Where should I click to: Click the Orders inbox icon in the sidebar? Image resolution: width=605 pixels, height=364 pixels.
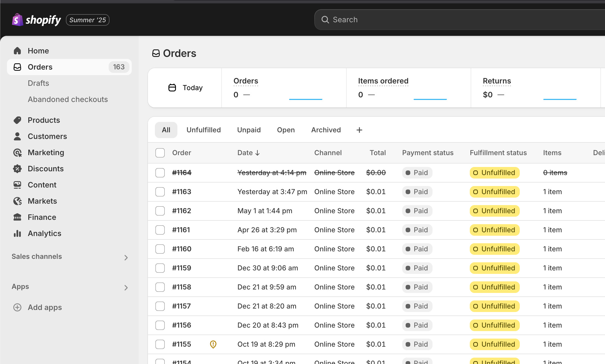(x=17, y=67)
